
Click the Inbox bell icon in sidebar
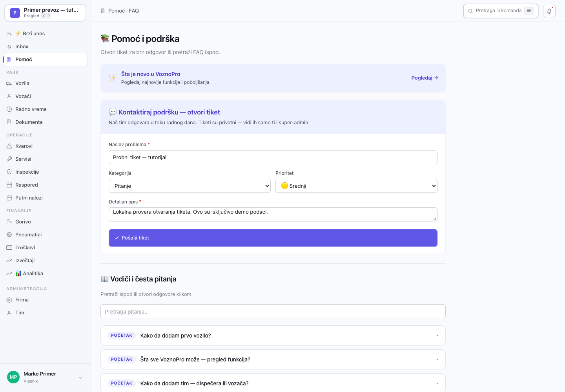(9, 47)
